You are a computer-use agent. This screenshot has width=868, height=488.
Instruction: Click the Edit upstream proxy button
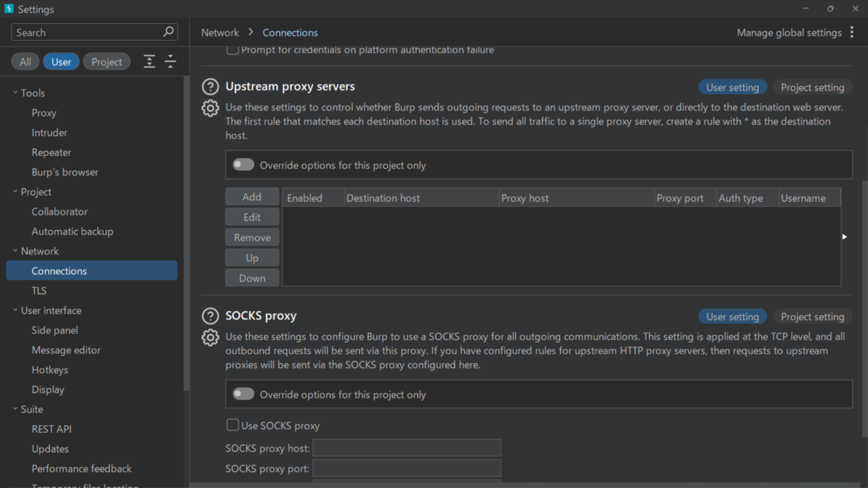(x=252, y=217)
